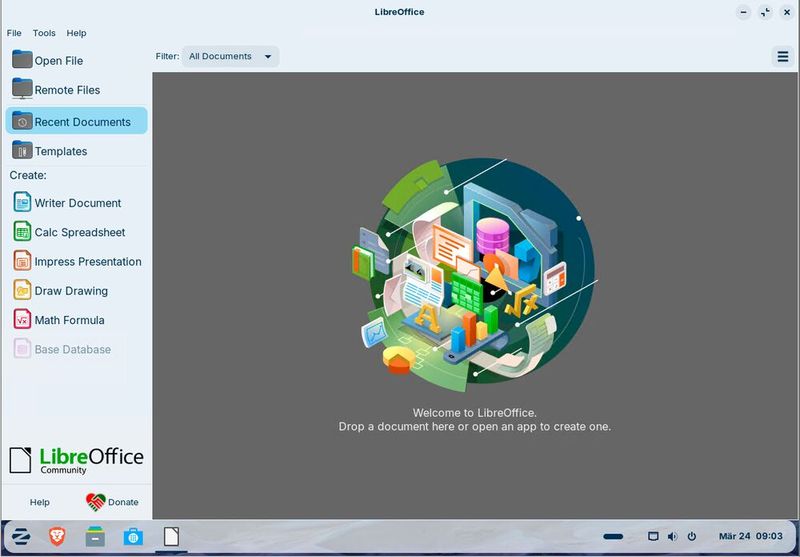
Task: Create a new Calc Spreadsheet
Action: click(x=77, y=232)
